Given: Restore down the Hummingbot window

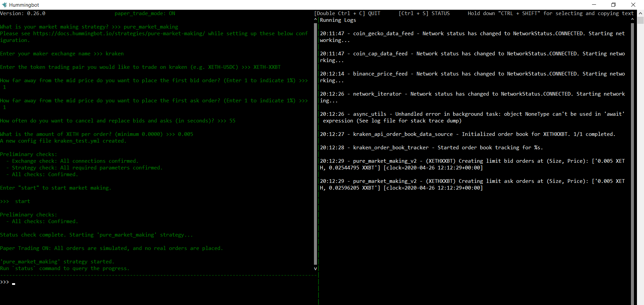Looking at the screenshot, I should coord(613,4).
